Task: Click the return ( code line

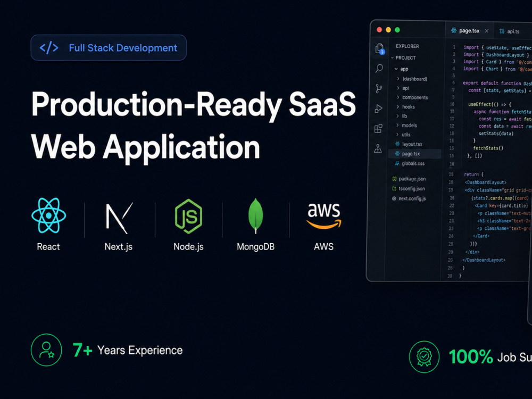Action: (473, 174)
